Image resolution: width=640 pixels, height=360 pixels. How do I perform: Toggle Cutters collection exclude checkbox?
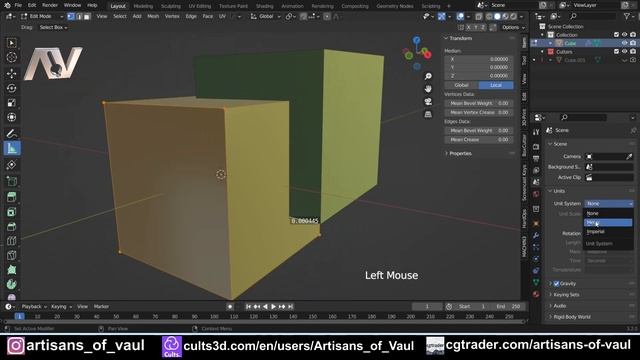tap(616, 51)
